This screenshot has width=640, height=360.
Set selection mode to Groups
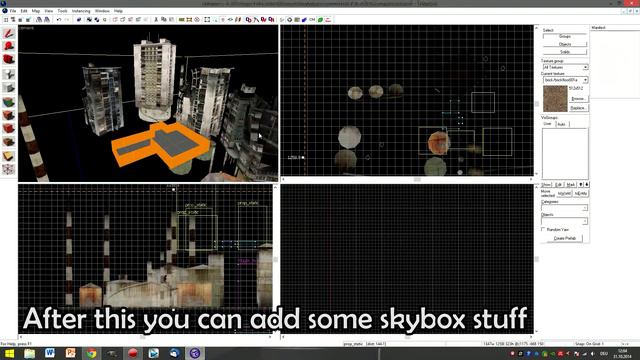pos(565,36)
